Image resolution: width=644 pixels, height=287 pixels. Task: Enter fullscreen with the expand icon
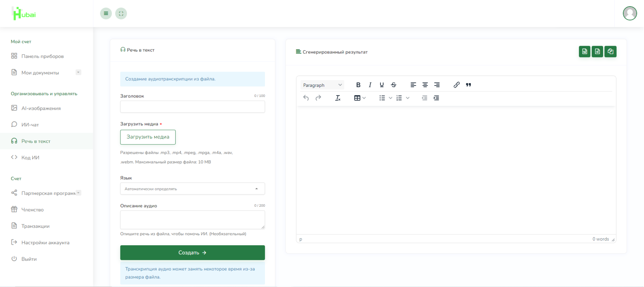pos(121,13)
